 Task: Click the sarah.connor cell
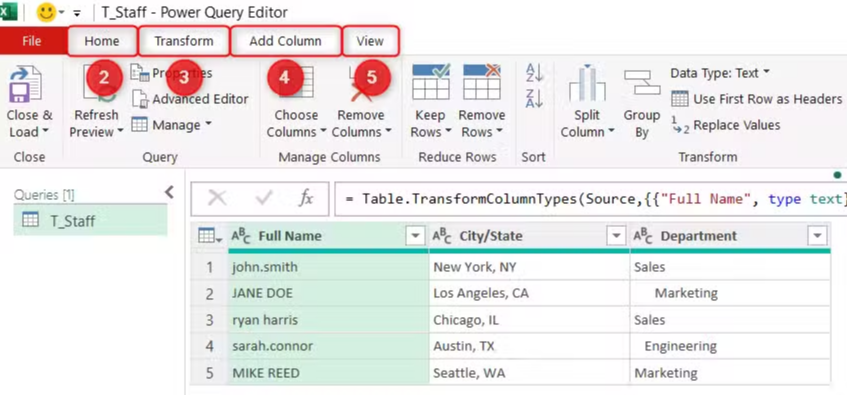(328, 346)
